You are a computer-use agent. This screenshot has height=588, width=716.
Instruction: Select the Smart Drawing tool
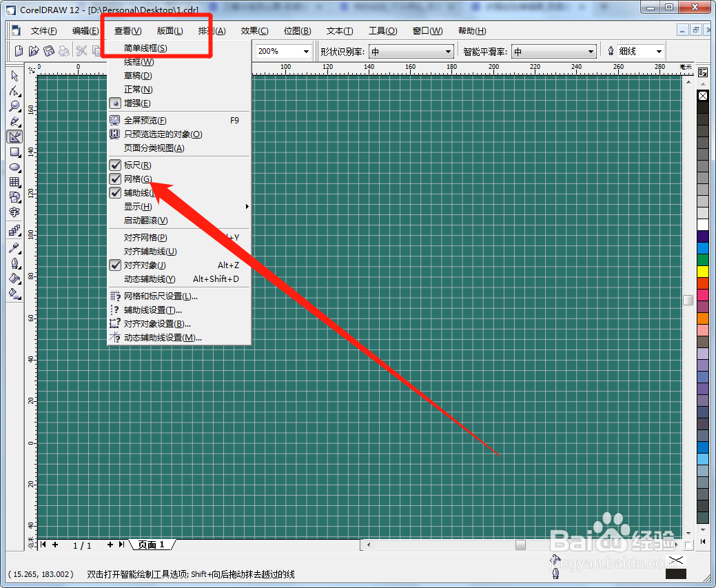(14, 136)
